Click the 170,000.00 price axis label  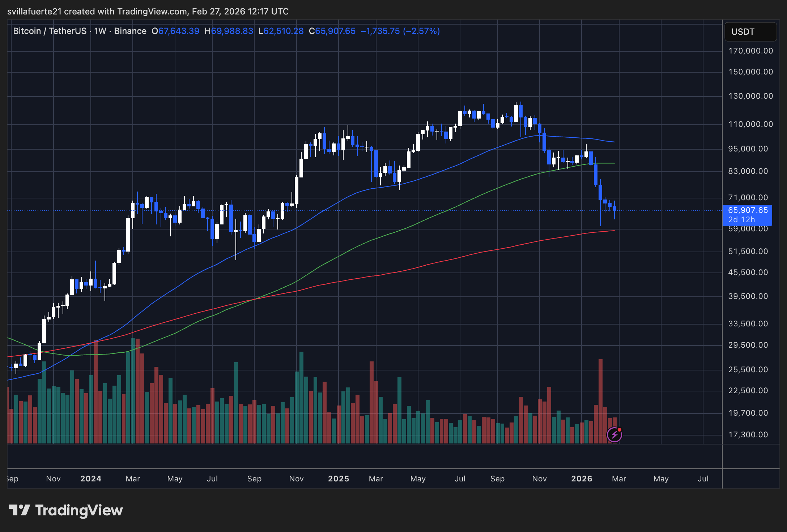[750, 51]
